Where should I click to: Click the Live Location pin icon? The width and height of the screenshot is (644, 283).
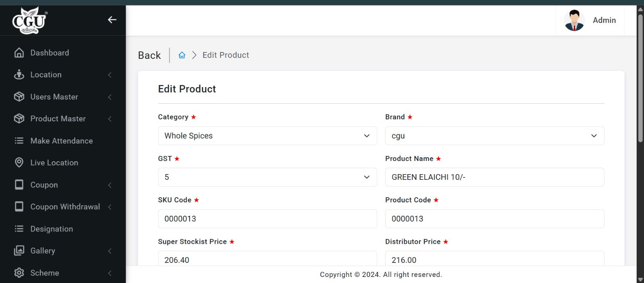[19, 162]
